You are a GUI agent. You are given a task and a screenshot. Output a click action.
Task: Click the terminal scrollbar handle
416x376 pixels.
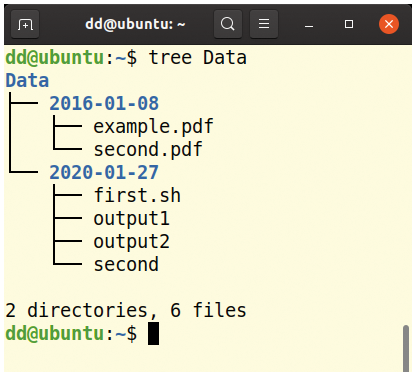[x=406, y=348]
